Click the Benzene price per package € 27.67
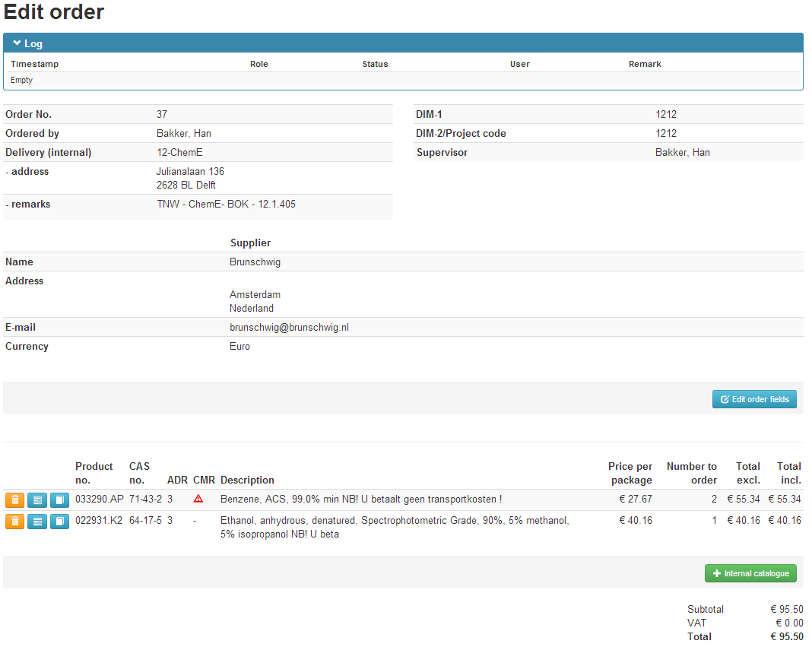Viewport: 812px width, 647px height. coord(636,499)
